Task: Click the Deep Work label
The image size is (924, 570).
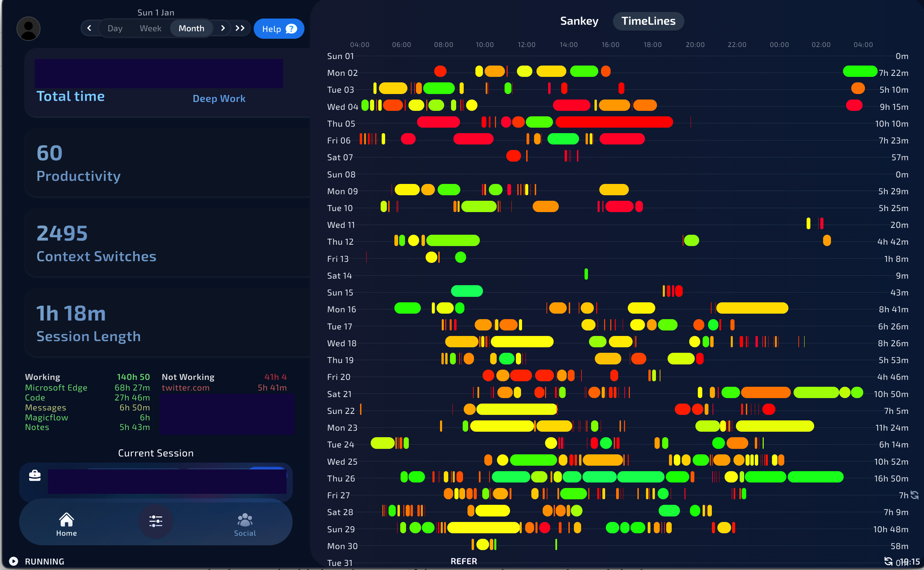Action: click(219, 99)
